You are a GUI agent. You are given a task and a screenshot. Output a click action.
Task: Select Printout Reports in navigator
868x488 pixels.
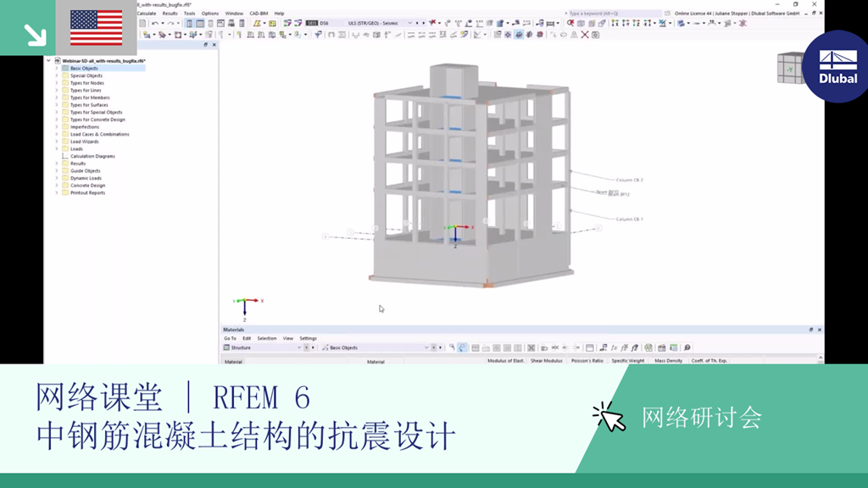87,192
